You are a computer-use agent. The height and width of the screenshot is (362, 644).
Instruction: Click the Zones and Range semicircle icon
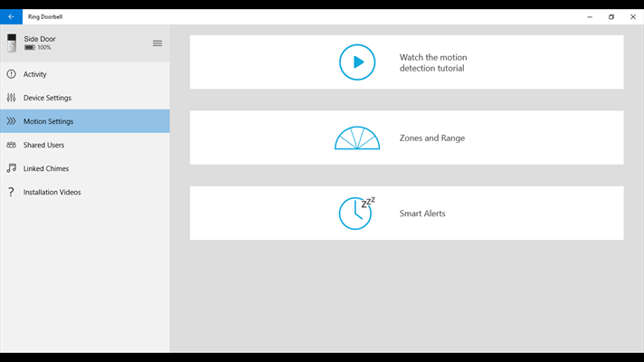click(357, 138)
